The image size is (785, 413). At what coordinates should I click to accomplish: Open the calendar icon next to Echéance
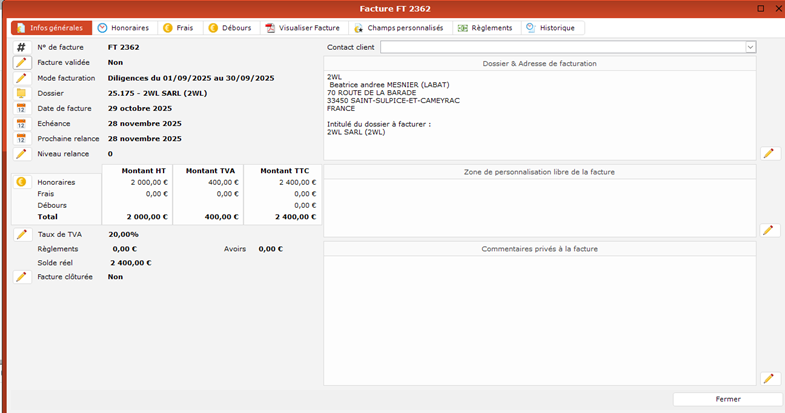(21, 124)
